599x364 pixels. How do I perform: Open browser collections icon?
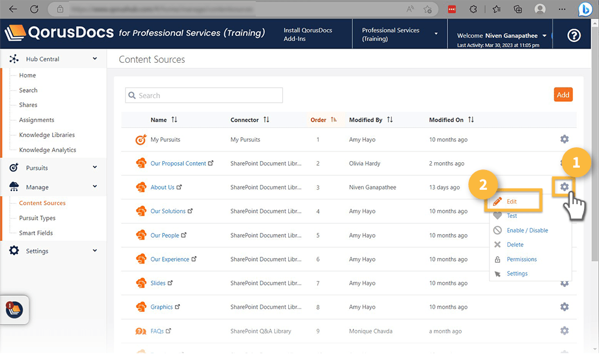(518, 9)
